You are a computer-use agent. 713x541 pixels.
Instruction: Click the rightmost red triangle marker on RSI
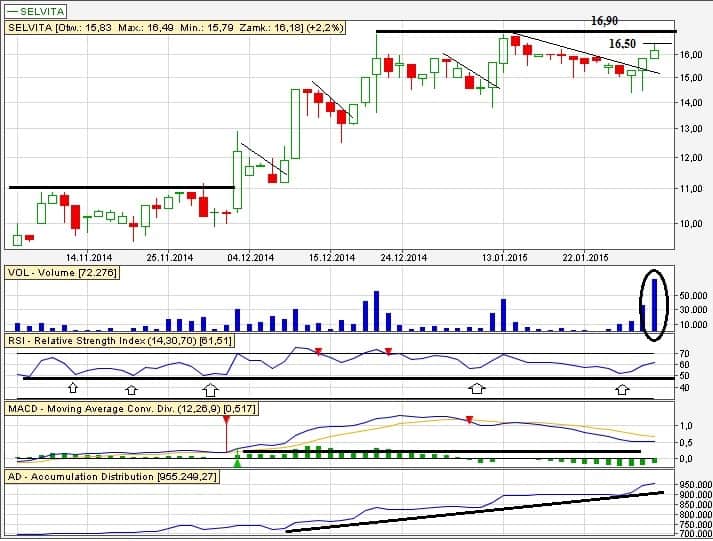coord(388,351)
